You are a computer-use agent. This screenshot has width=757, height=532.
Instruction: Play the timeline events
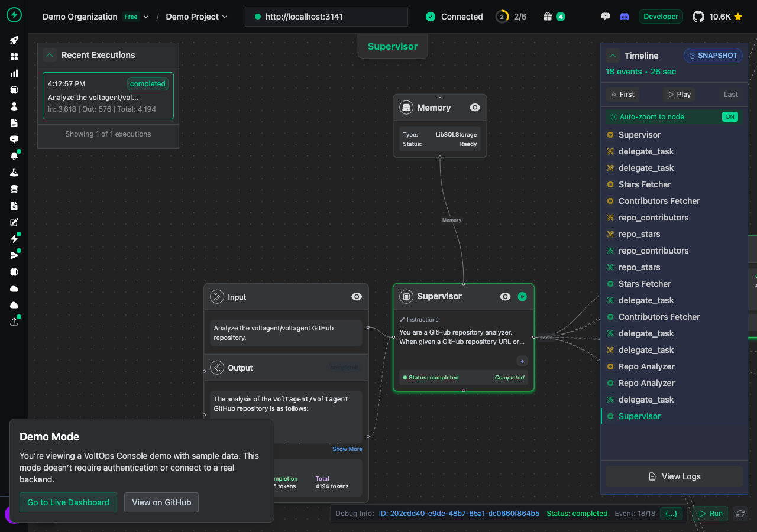tap(678, 95)
